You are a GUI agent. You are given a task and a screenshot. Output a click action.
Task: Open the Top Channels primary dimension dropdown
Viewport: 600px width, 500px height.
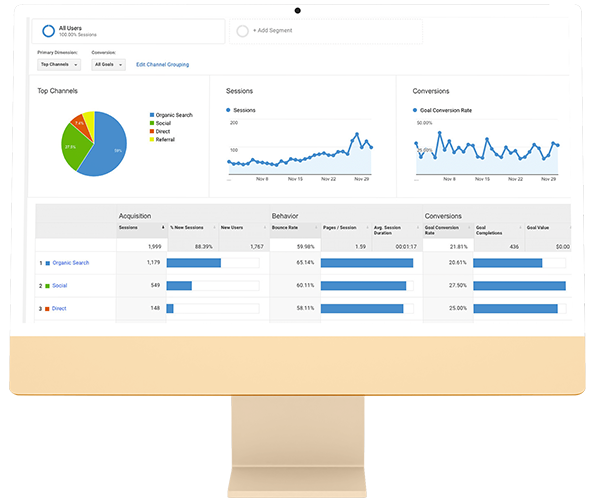pyautogui.click(x=59, y=64)
